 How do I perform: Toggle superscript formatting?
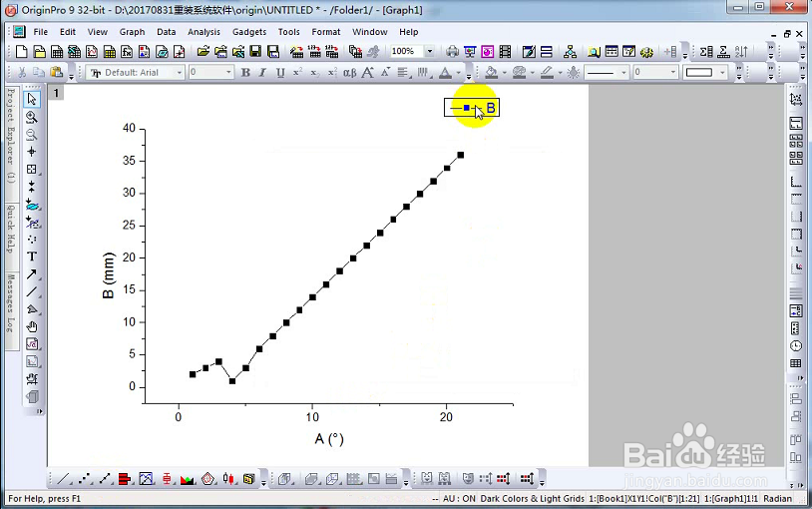(x=297, y=73)
